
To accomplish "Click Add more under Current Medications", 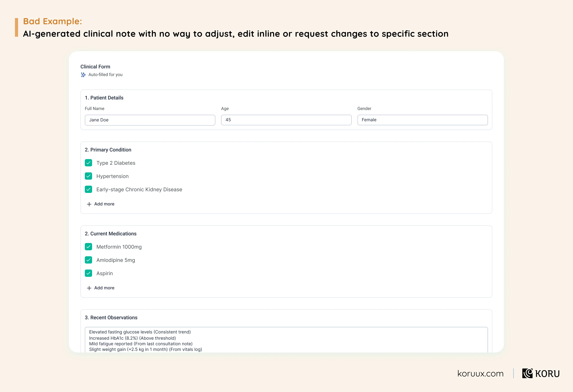I will [x=101, y=288].
